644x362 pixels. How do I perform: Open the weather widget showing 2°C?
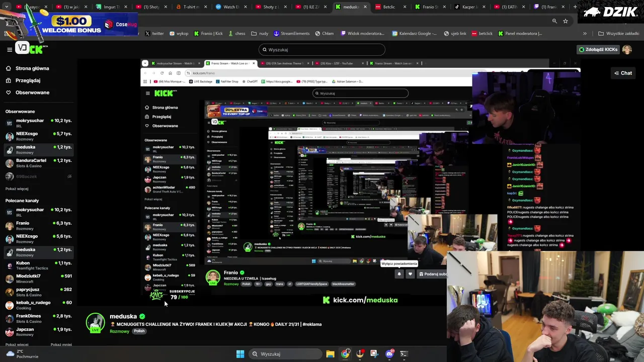[x=23, y=354]
